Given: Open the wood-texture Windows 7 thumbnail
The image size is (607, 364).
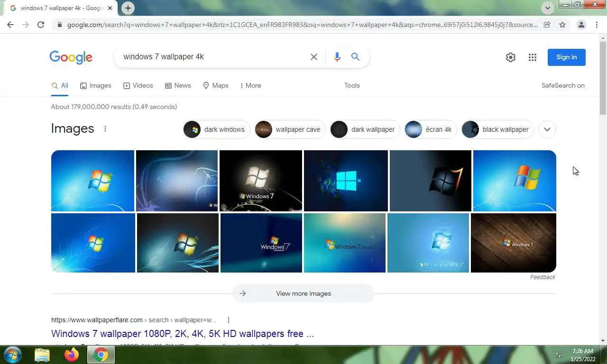Looking at the screenshot, I should [x=514, y=243].
